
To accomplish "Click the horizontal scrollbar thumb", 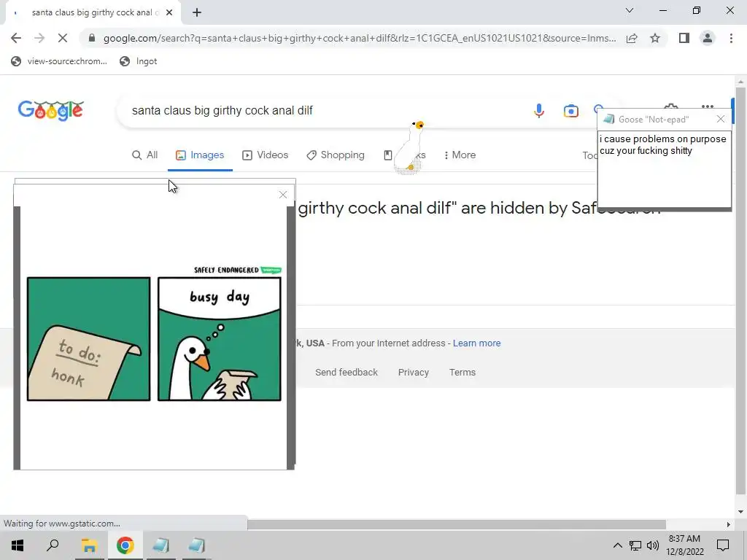I will tap(457, 524).
